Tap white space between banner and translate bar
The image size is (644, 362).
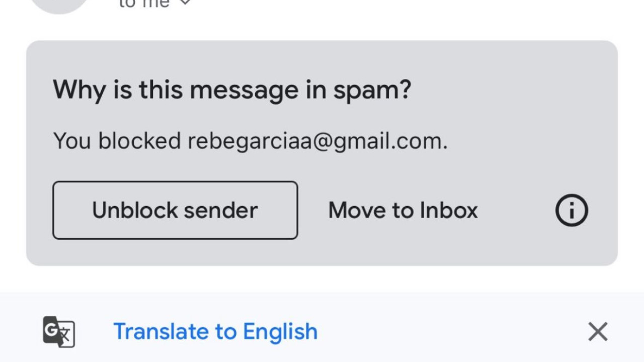(x=322, y=279)
